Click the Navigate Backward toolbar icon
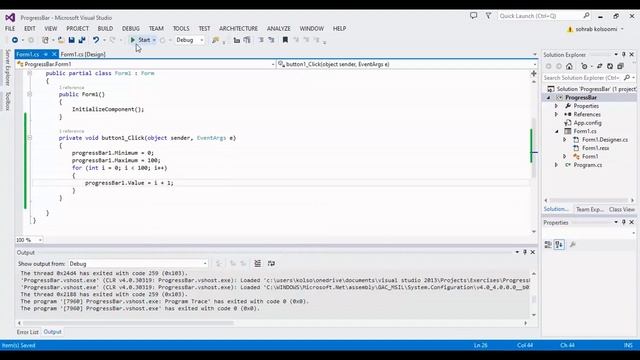This screenshot has height=360, width=640. click(15, 40)
